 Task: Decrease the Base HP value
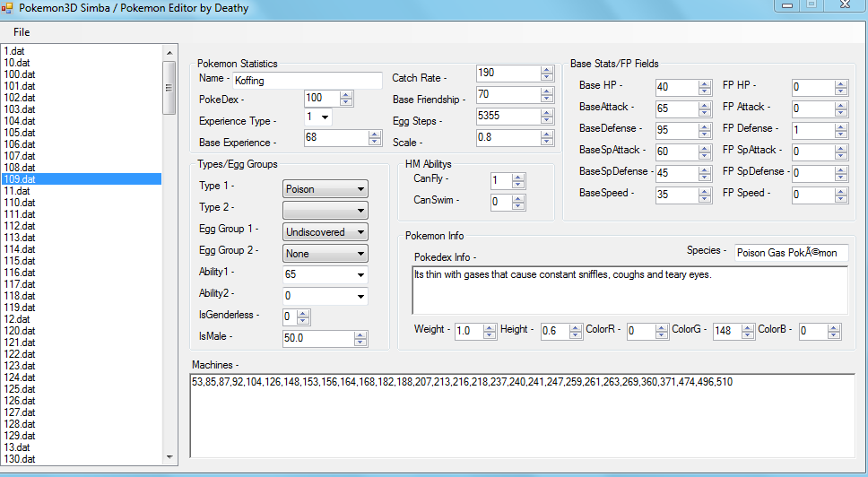point(704,91)
